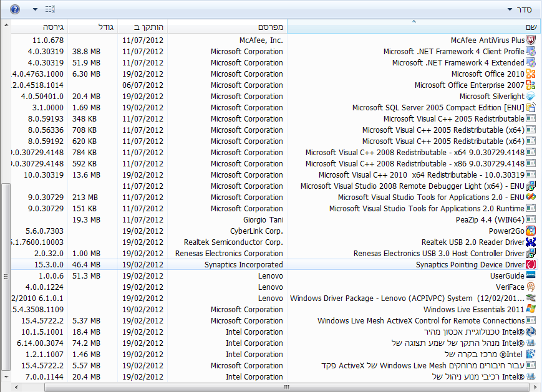
Task: Click the Microsoft Office 2010 icon
Action: [x=531, y=74]
